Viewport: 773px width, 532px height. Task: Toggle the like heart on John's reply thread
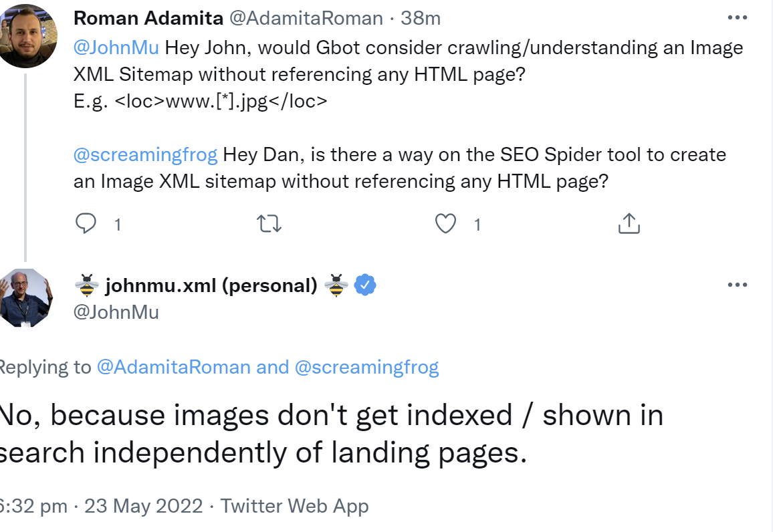pos(445,224)
